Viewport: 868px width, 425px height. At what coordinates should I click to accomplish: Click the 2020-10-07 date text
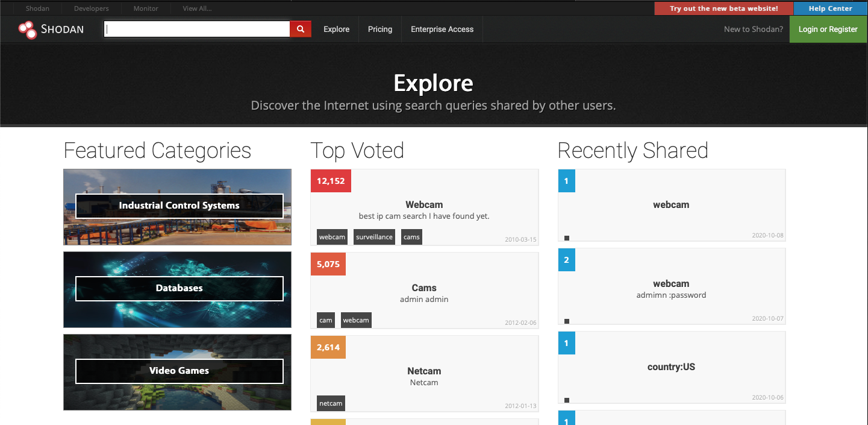click(768, 318)
